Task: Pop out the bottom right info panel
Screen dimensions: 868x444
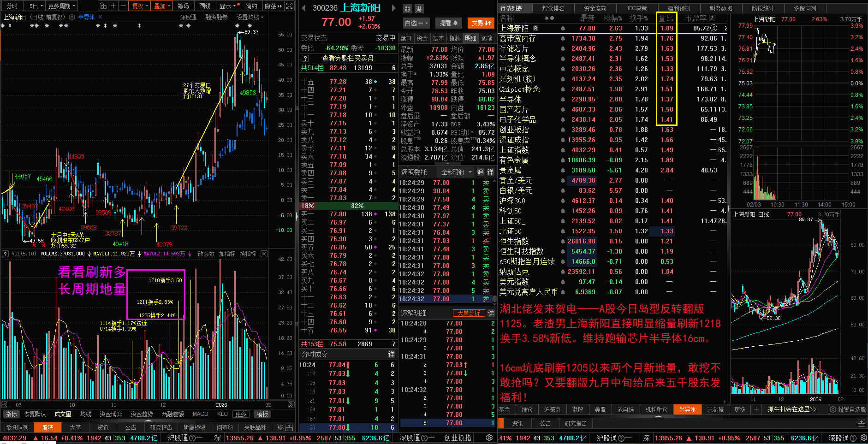Action: click(x=861, y=423)
